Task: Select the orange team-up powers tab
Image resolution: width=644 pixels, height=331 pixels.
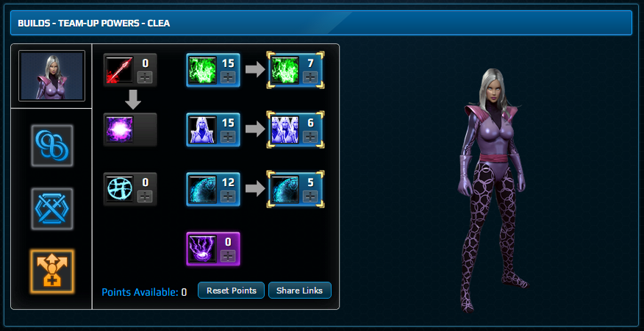Action: [51, 271]
